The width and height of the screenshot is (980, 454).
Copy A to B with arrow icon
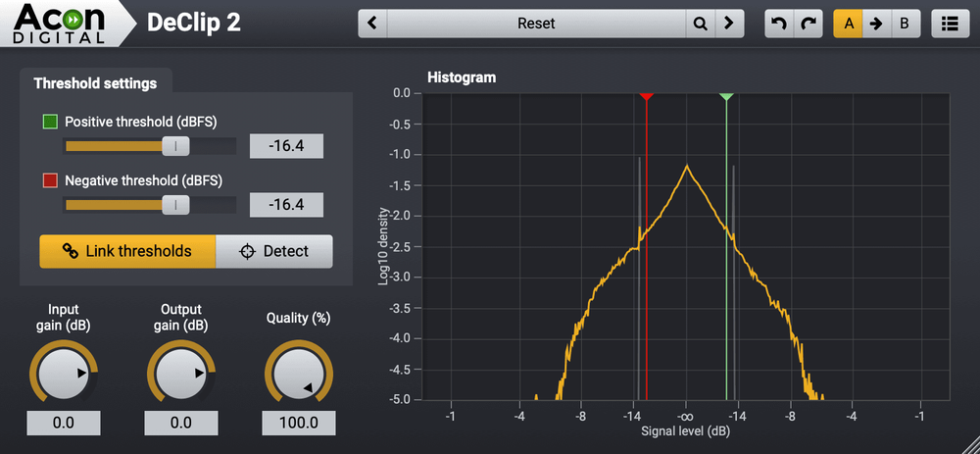876,24
